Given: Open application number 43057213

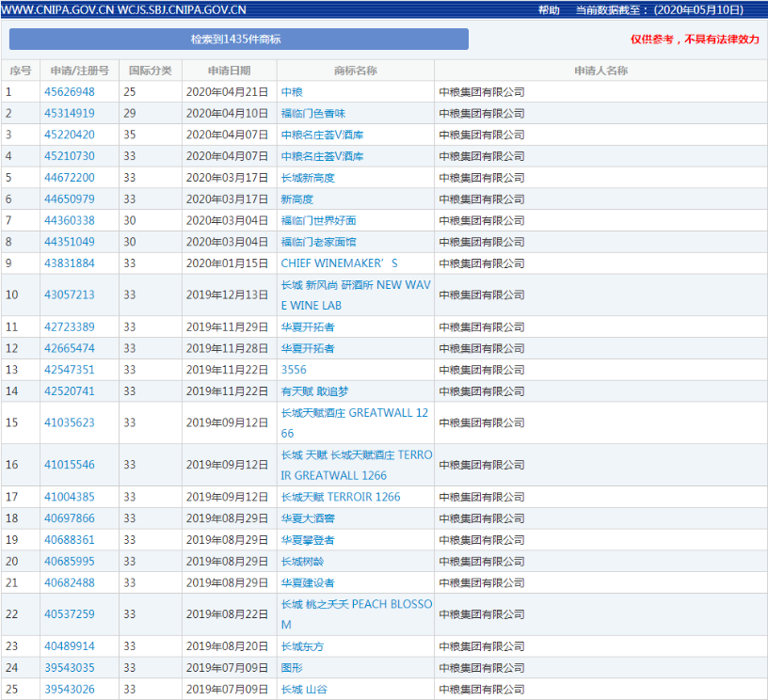Looking at the screenshot, I should (x=69, y=295).
